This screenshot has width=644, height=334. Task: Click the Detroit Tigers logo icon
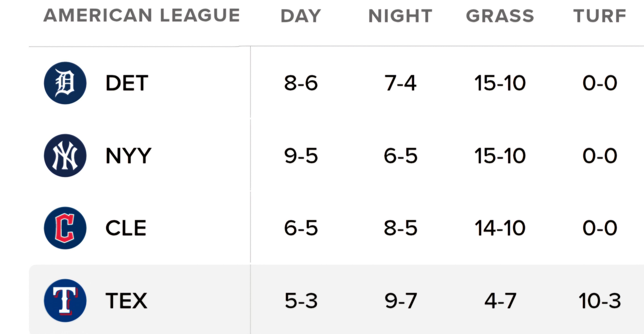coord(65,83)
